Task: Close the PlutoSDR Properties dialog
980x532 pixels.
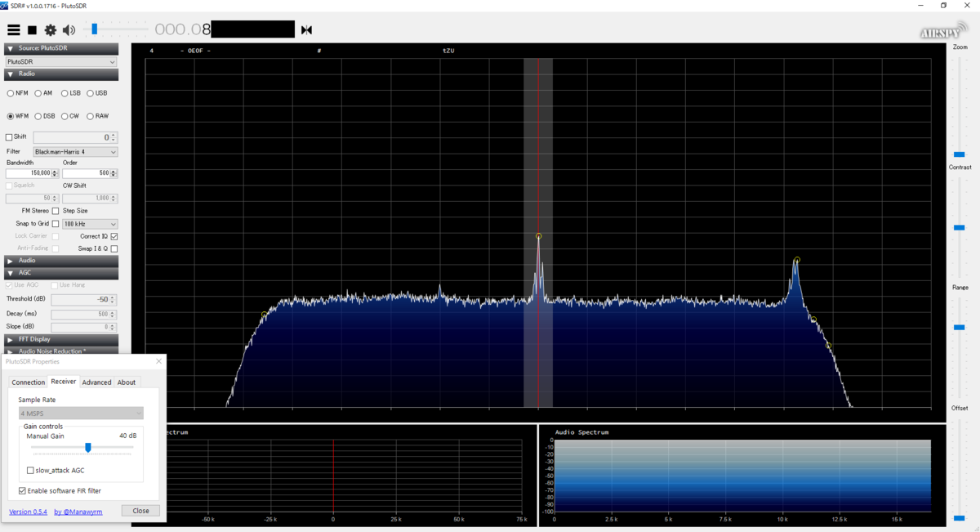Action: coord(158,361)
